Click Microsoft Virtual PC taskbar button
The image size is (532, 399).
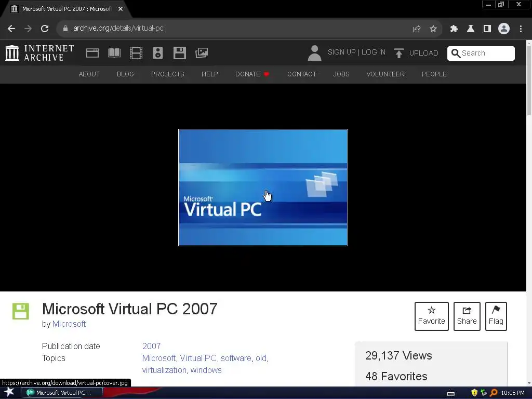(61, 393)
